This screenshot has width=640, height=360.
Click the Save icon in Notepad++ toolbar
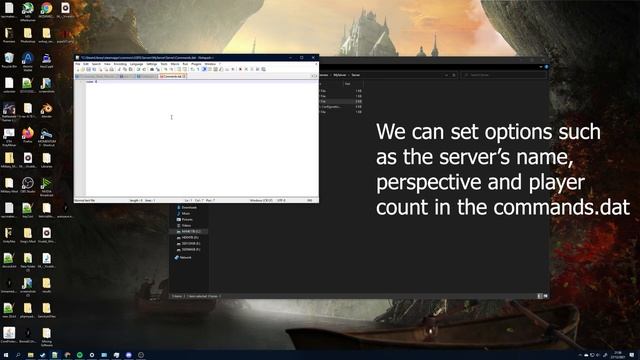pos(88,69)
